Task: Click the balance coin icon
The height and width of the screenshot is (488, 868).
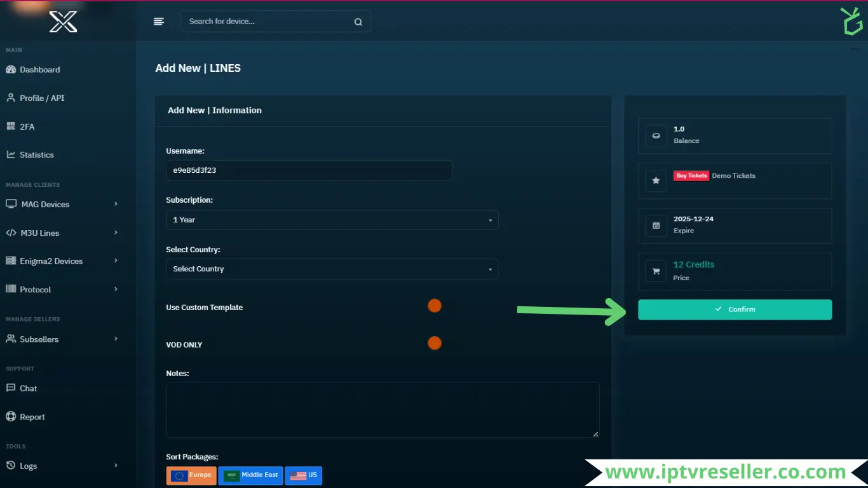Action: 656,135
